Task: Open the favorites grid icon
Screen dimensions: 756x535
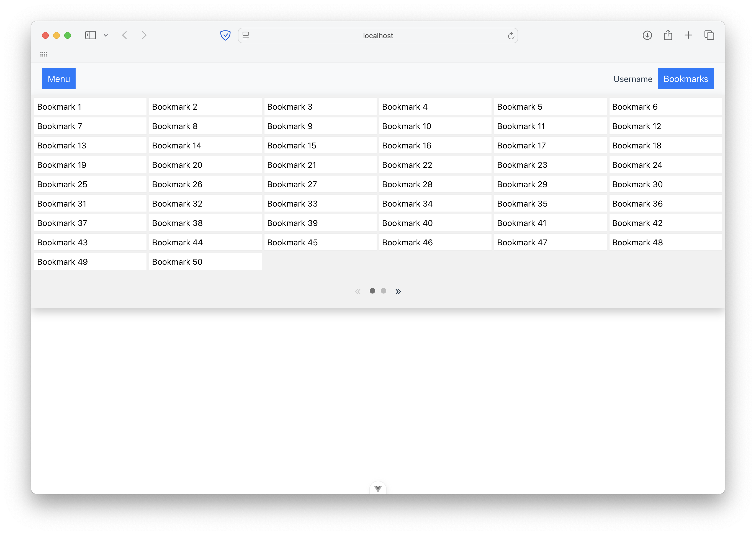Action: click(43, 54)
